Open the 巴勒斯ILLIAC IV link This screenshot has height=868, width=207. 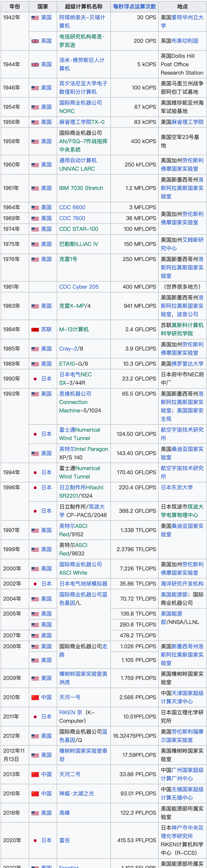tap(78, 244)
